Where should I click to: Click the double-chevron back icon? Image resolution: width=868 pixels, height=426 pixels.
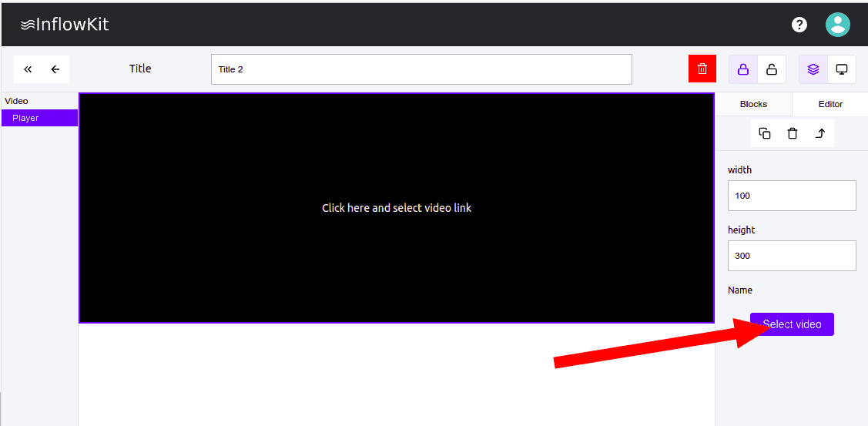click(28, 69)
